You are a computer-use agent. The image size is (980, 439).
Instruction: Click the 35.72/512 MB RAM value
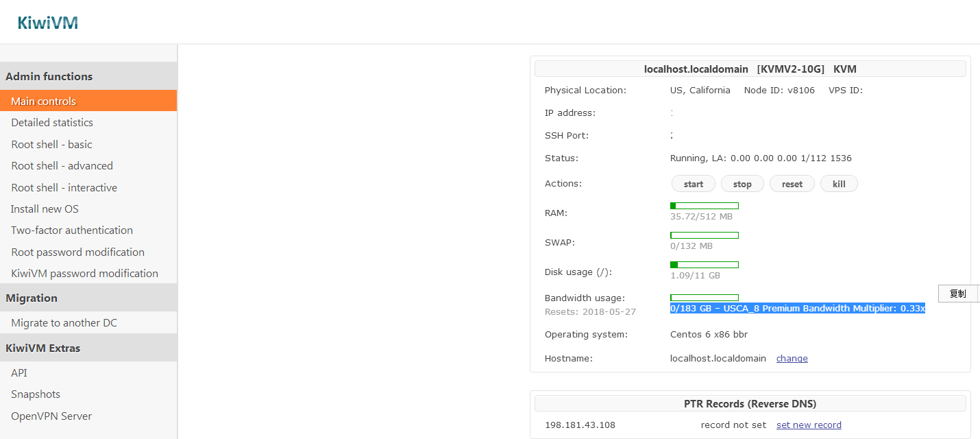[x=701, y=216]
